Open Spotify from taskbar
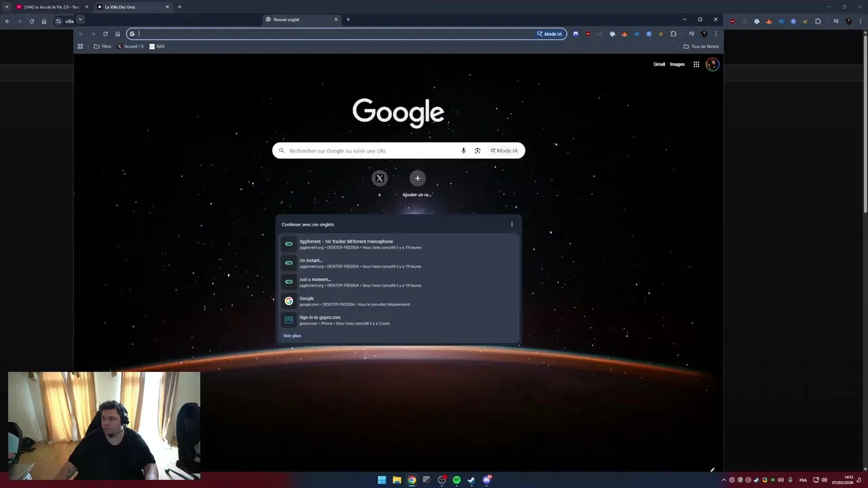 [x=456, y=480]
